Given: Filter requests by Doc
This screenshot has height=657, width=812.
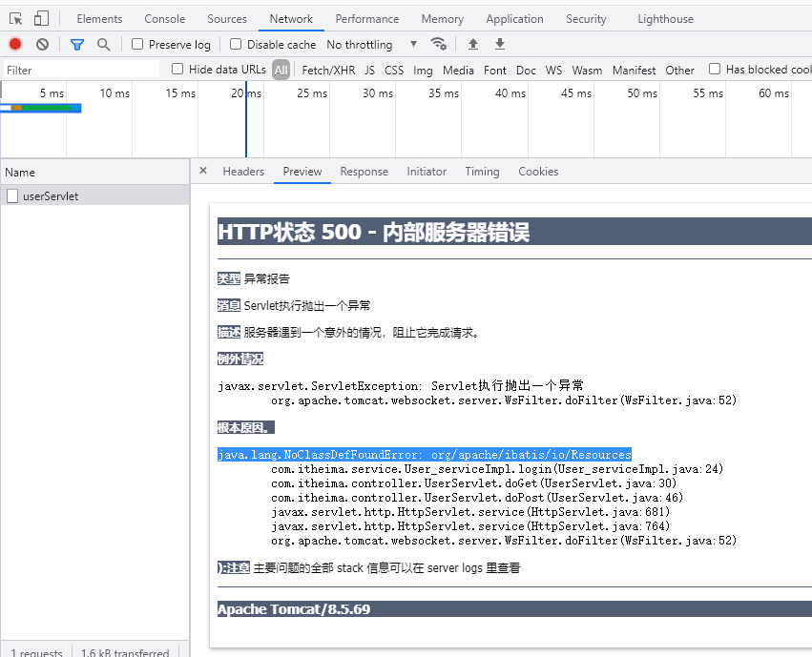Looking at the screenshot, I should (526, 70).
